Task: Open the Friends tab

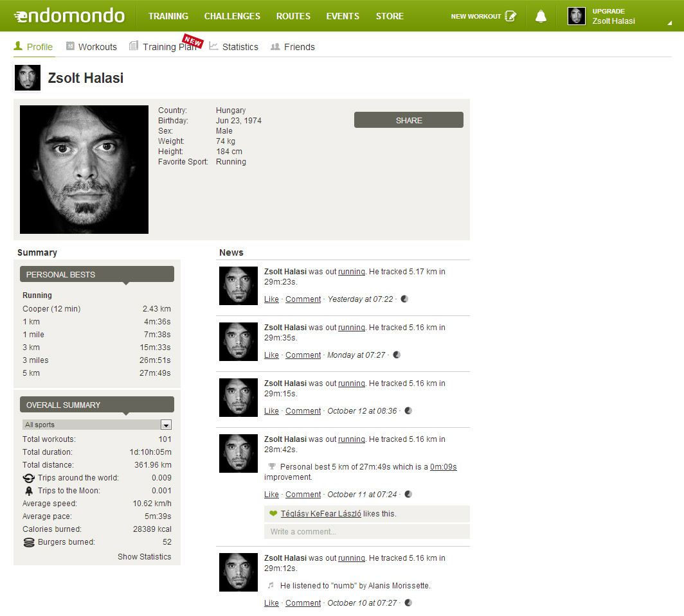Action: tap(293, 47)
